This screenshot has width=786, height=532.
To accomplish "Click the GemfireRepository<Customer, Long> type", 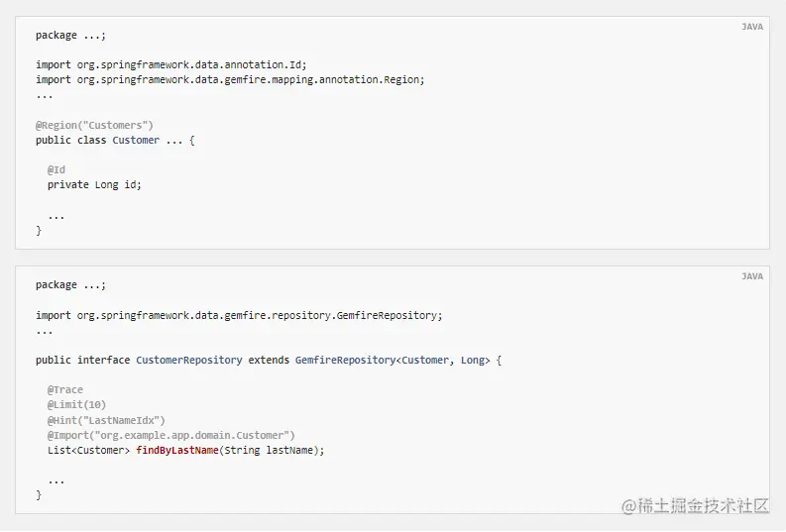I will tap(393, 361).
